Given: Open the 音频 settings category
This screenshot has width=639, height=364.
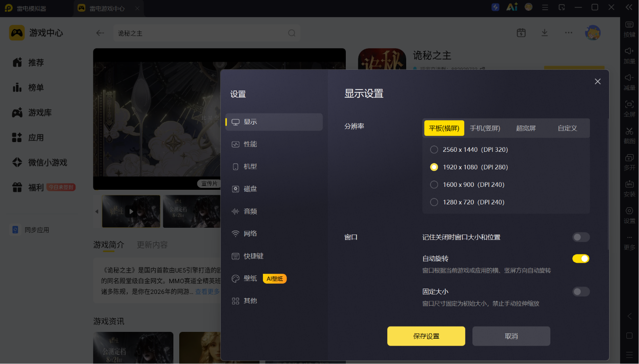Looking at the screenshot, I should (x=274, y=211).
